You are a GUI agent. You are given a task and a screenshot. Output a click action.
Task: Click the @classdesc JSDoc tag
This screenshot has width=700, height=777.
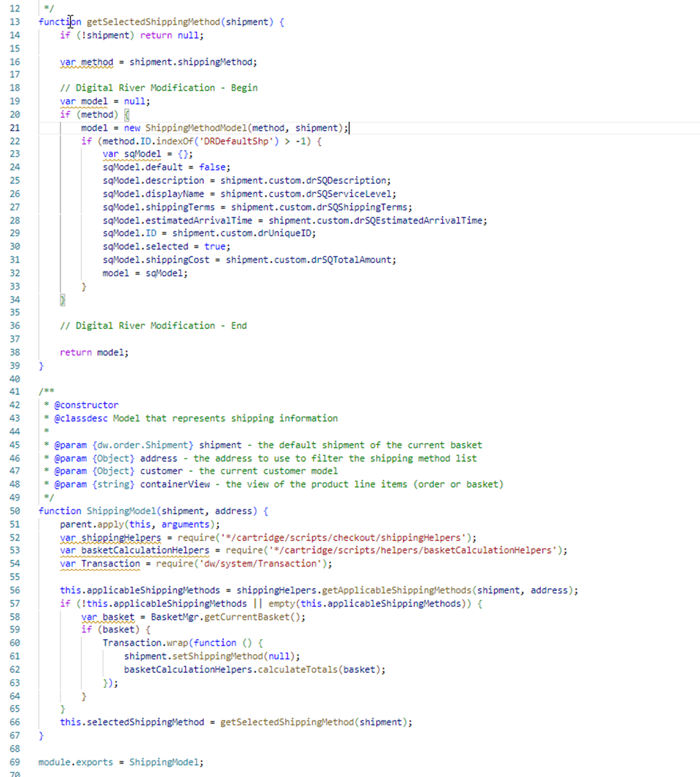(75, 419)
